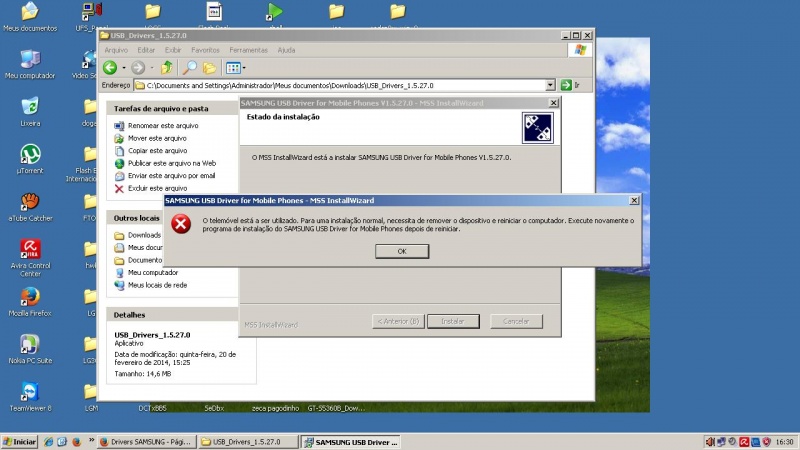The width and height of the screenshot is (800, 450).
Task: Click the InstallWizard USB logo image
Action: (x=537, y=128)
